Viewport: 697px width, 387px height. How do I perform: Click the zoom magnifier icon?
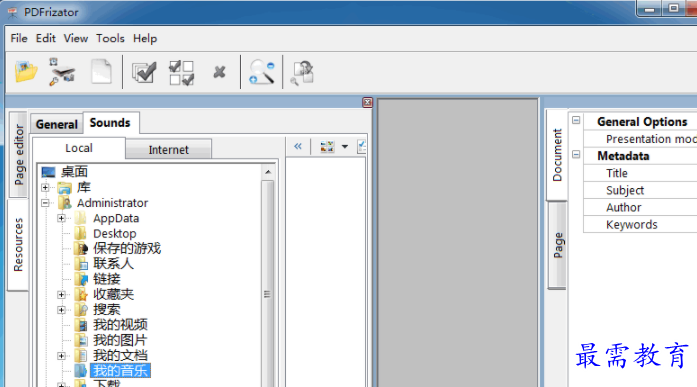point(262,72)
